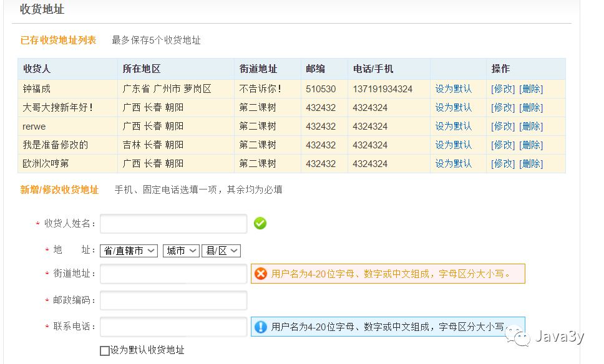Click the 最多保存5个收货地址 note

(156, 40)
